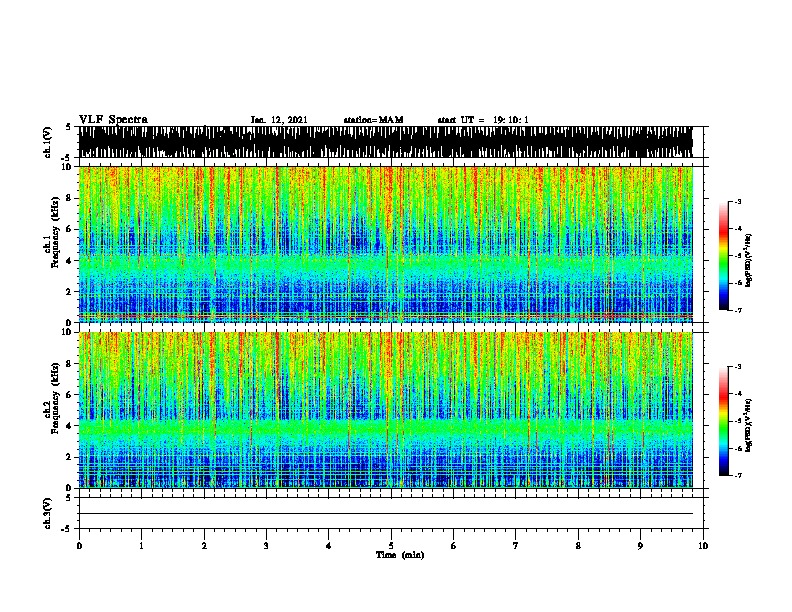Screen dimensions: 792x612
Task: Select the "start UT = 19:10:1" header text
Action: [483, 120]
